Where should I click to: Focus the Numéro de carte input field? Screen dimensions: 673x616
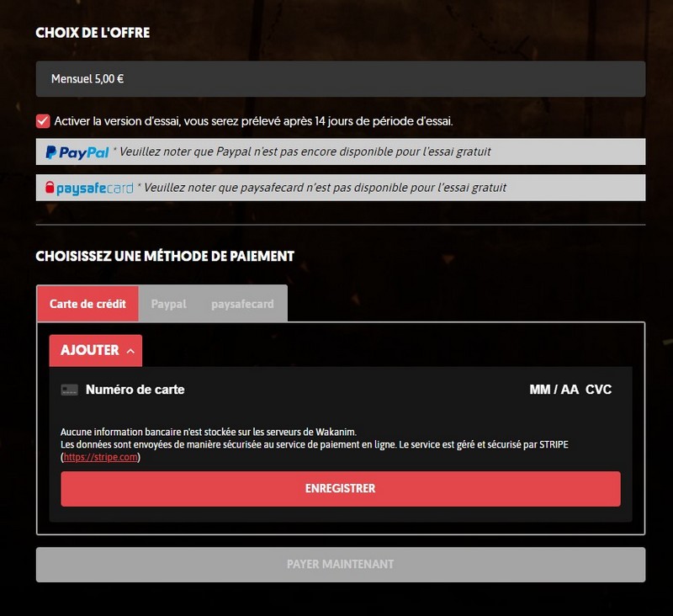pyautogui.click(x=135, y=390)
